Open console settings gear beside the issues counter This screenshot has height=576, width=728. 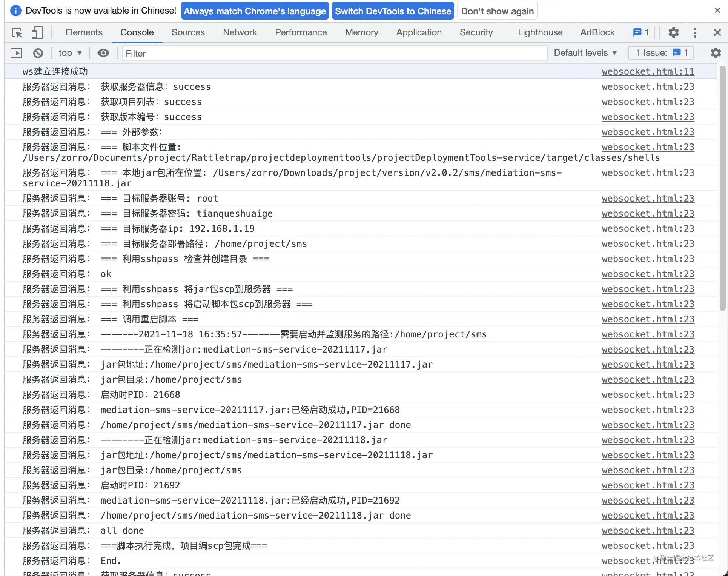[716, 53]
